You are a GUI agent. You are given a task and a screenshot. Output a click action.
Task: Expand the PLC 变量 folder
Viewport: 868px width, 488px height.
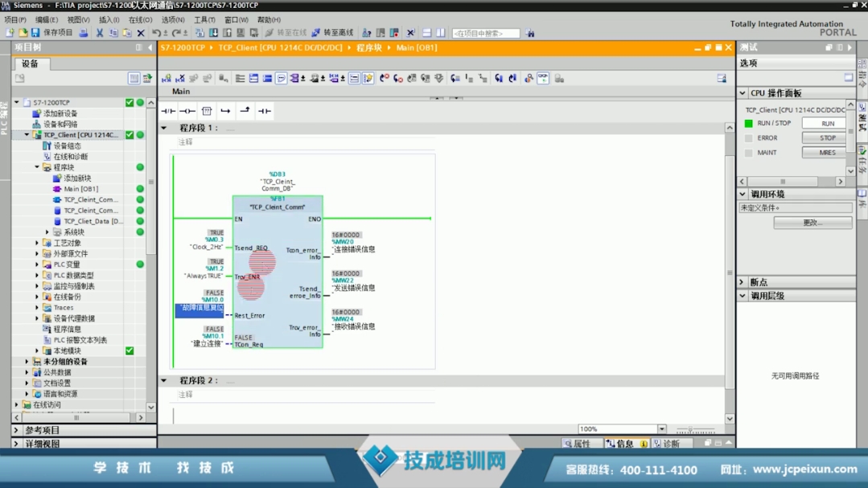pyautogui.click(x=37, y=265)
